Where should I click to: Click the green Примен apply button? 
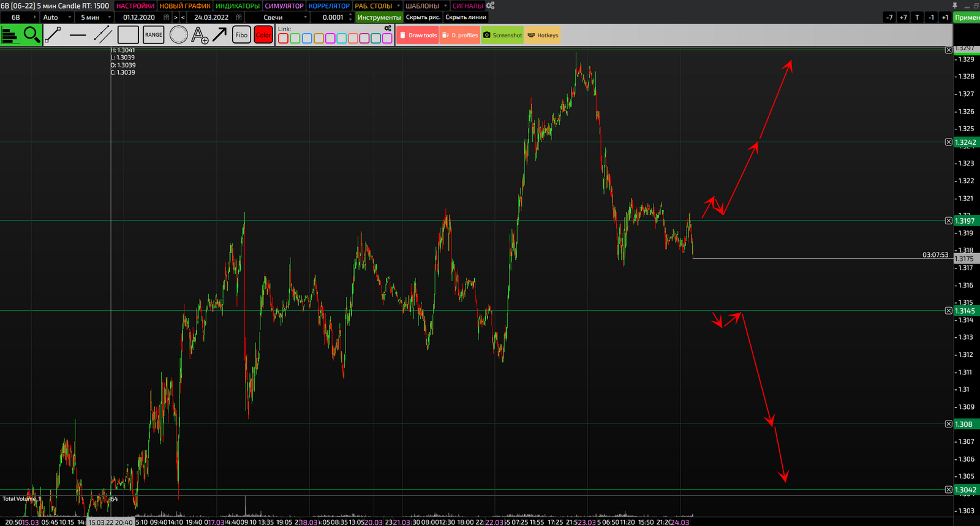(967, 17)
